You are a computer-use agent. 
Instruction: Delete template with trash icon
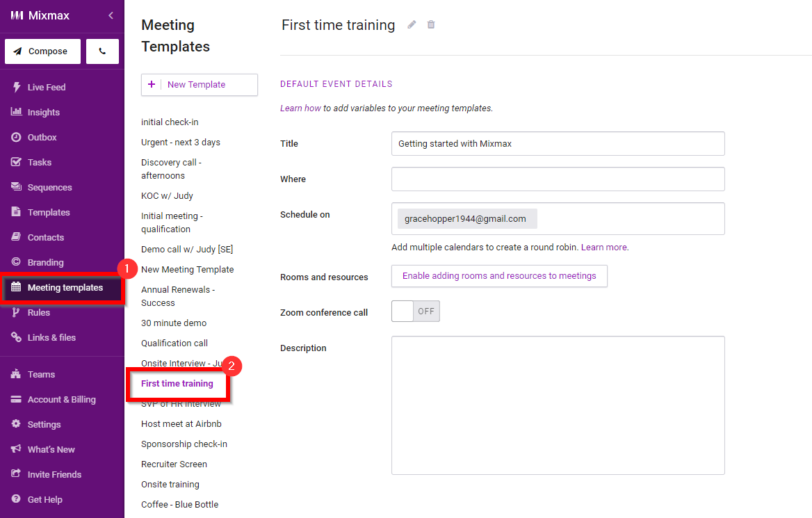pyautogui.click(x=431, y=24)
